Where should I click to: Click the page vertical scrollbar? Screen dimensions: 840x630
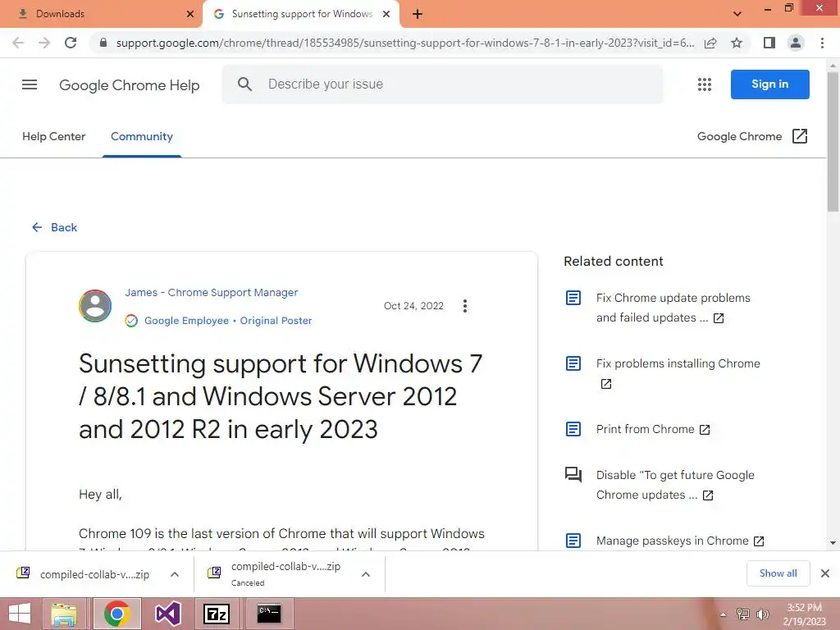(x=833, y=142)
